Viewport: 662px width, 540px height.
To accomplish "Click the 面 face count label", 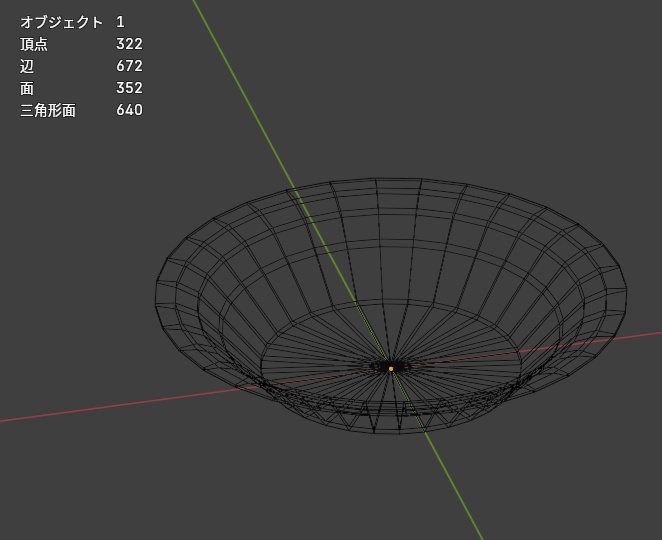I will [27, 88].
